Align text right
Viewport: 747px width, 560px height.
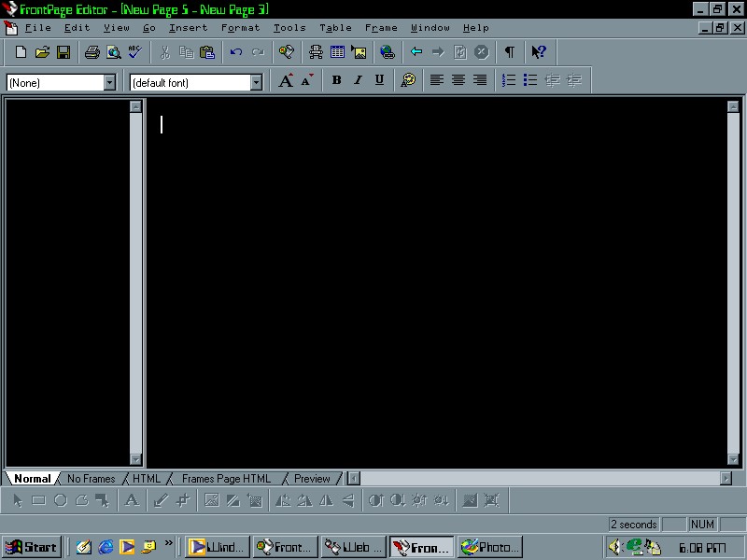[480, 80]
